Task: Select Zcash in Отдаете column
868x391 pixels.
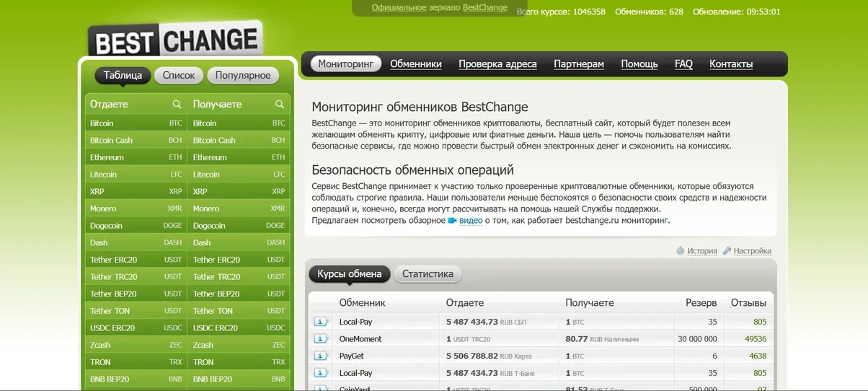Action: [x=136, y=346]
